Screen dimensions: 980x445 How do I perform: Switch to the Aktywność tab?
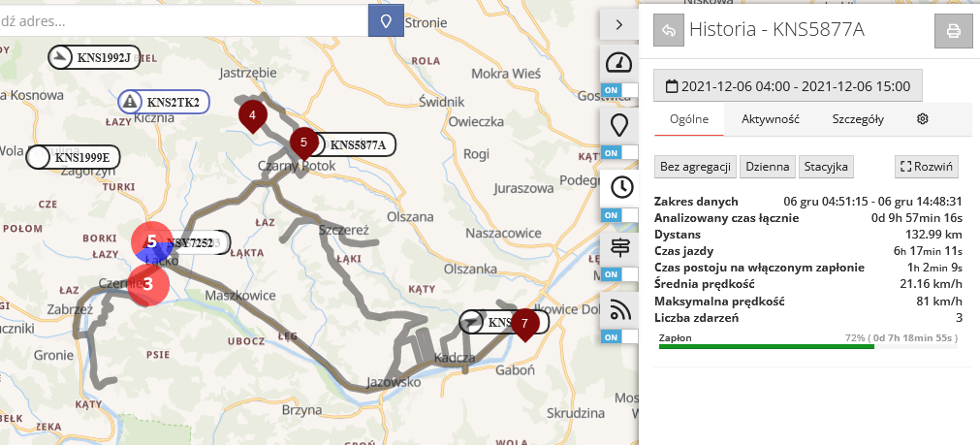770,119
